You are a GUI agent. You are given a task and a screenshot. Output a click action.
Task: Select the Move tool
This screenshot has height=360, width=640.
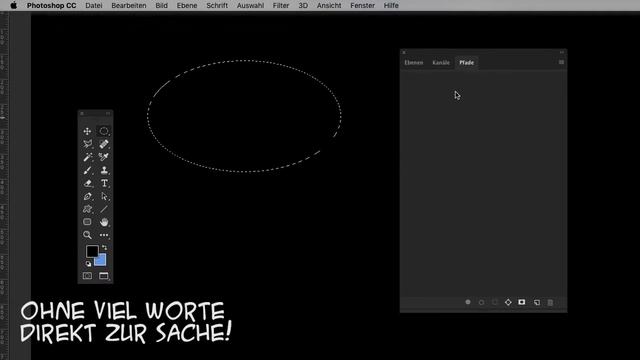pos(87,131)
